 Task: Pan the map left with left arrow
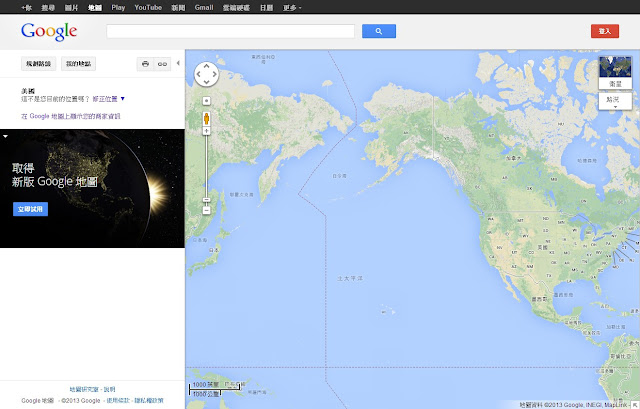coord(198,74)
